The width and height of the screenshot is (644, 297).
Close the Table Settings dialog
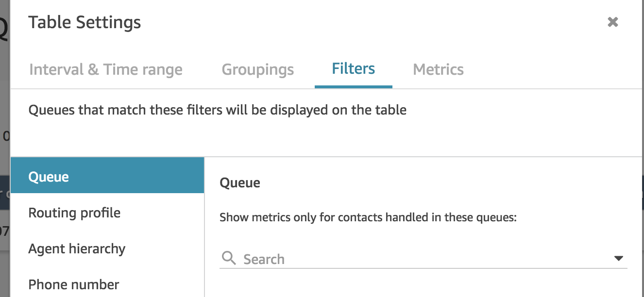pos(613,22)
